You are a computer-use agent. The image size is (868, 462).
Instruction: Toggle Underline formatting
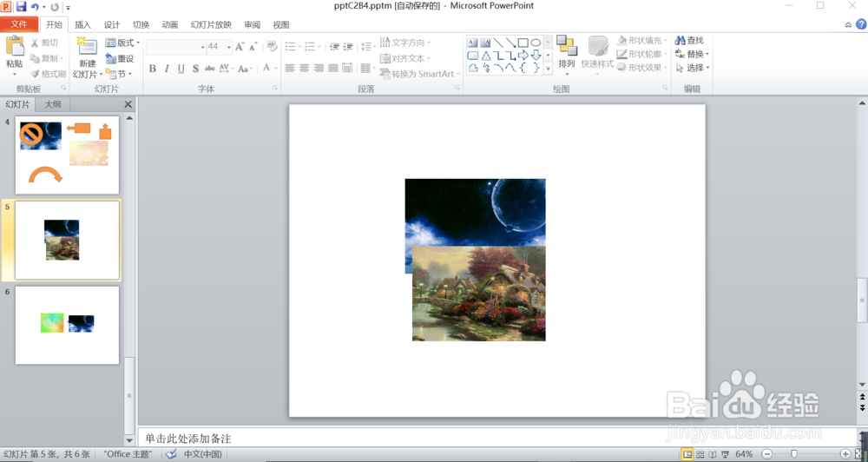[x=181, y=69]
